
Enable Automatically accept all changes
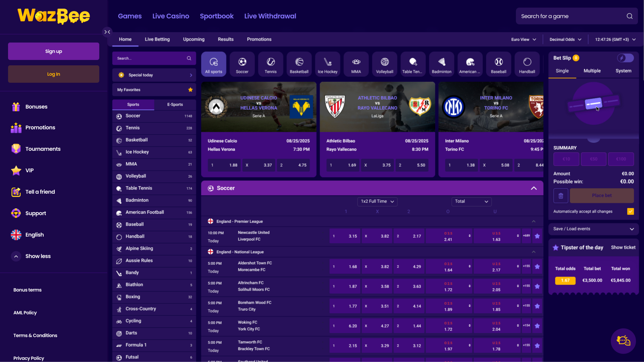pyautogui.click(x=631, y=211)
